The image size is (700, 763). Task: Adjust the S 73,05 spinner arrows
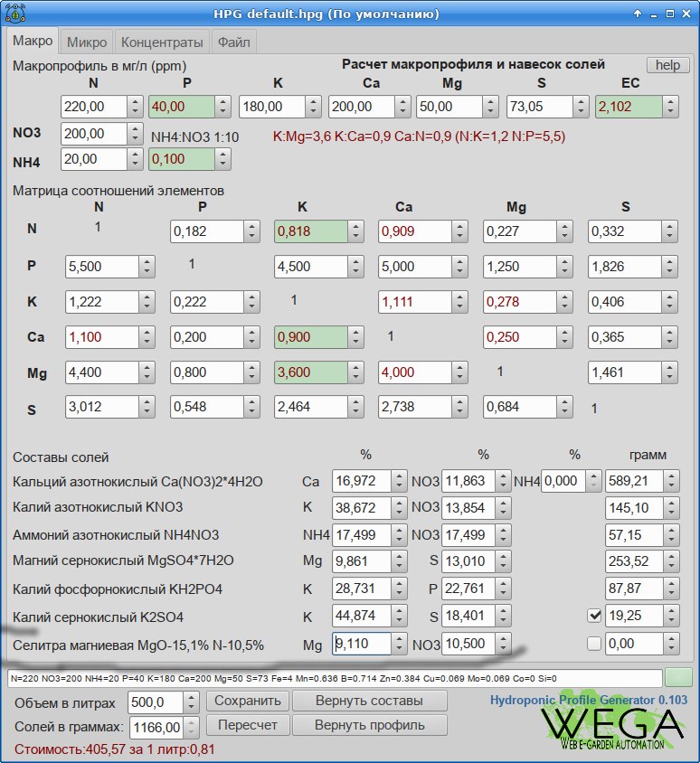581,107
